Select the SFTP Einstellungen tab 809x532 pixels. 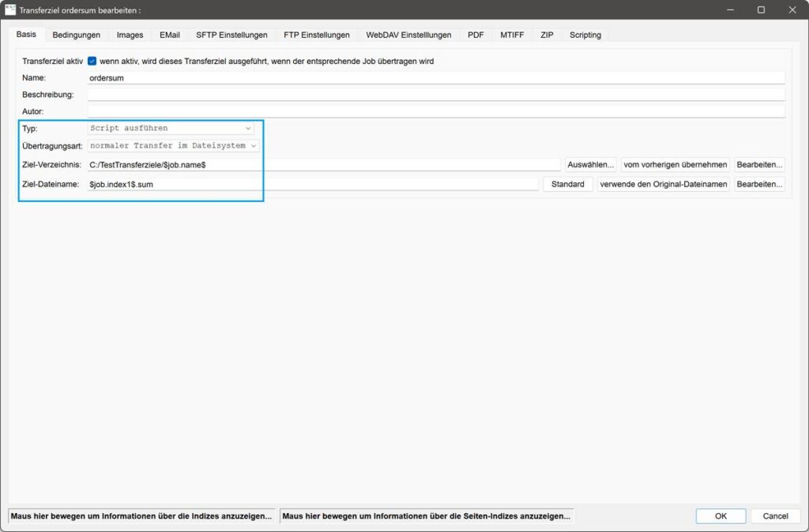pyautogui.click(x=231, y=35)
